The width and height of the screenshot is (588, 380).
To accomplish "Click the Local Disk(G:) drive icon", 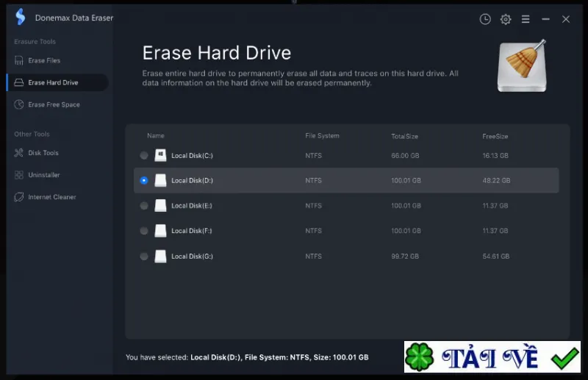I will pyautogui.click(x=160, y=257).
